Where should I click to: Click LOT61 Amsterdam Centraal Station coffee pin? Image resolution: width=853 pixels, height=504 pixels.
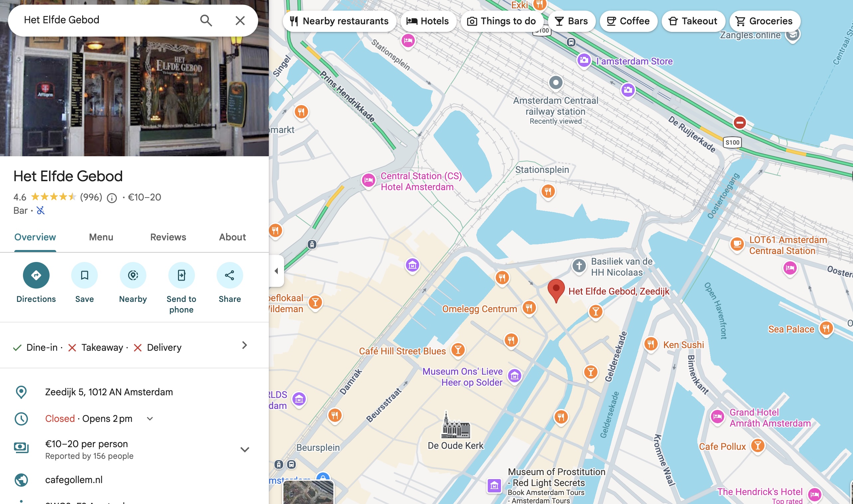737,244
